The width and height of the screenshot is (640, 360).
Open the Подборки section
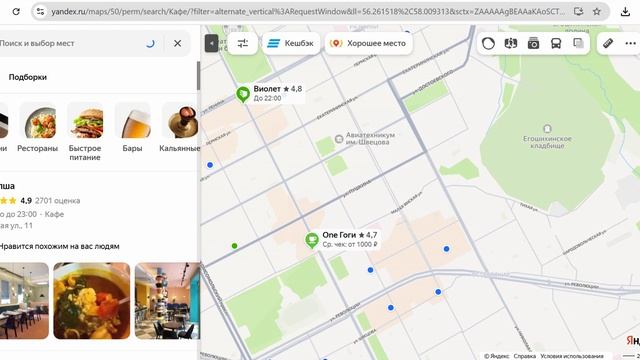tap(28, 77)
